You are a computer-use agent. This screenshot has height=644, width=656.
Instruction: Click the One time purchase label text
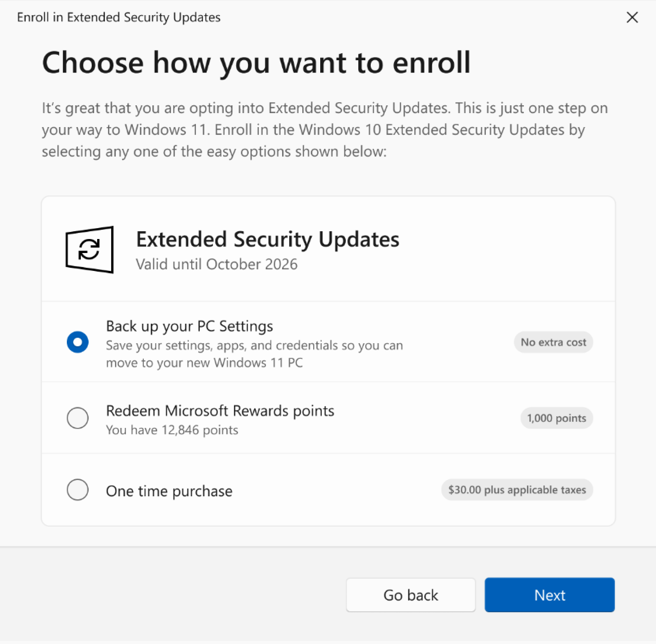[169, 491]
